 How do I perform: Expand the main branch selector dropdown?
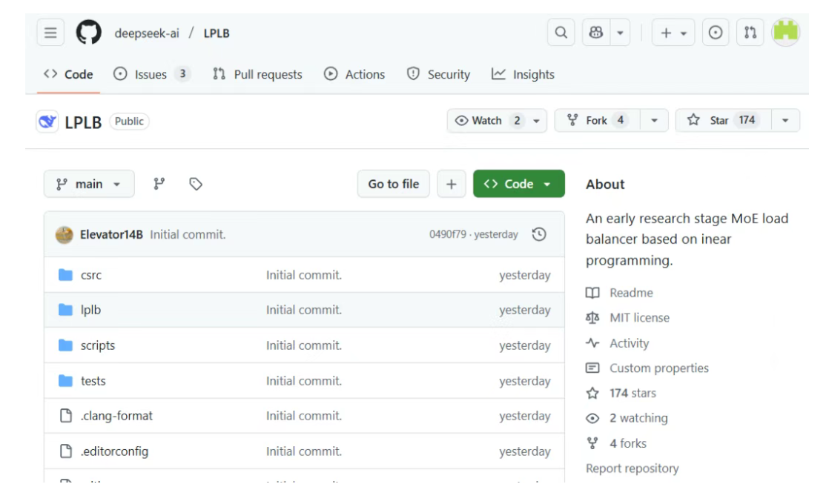click(x=89, y=184)
